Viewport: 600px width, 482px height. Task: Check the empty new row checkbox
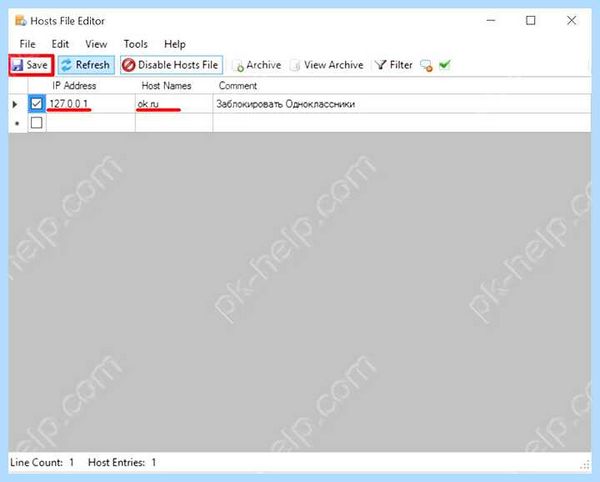tap(37, 123)
